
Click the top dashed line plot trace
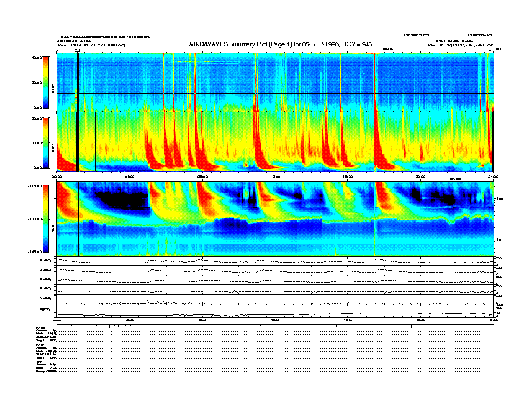click(275, 261)
